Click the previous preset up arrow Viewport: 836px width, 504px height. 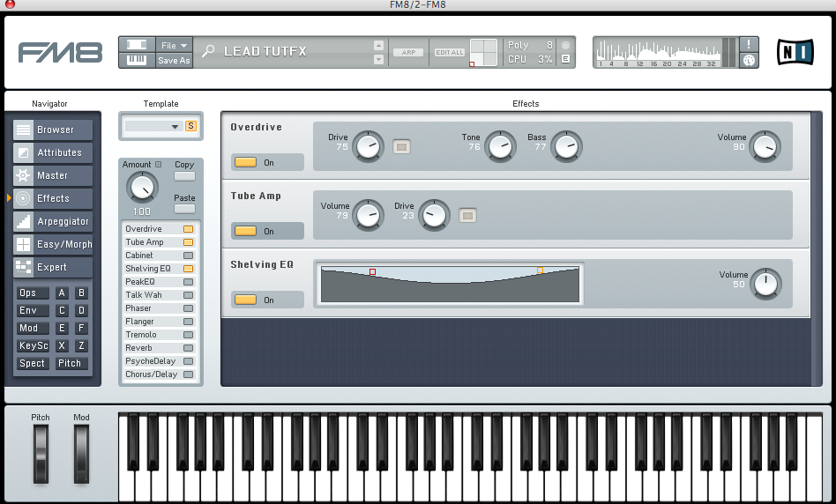click(378, 45)
